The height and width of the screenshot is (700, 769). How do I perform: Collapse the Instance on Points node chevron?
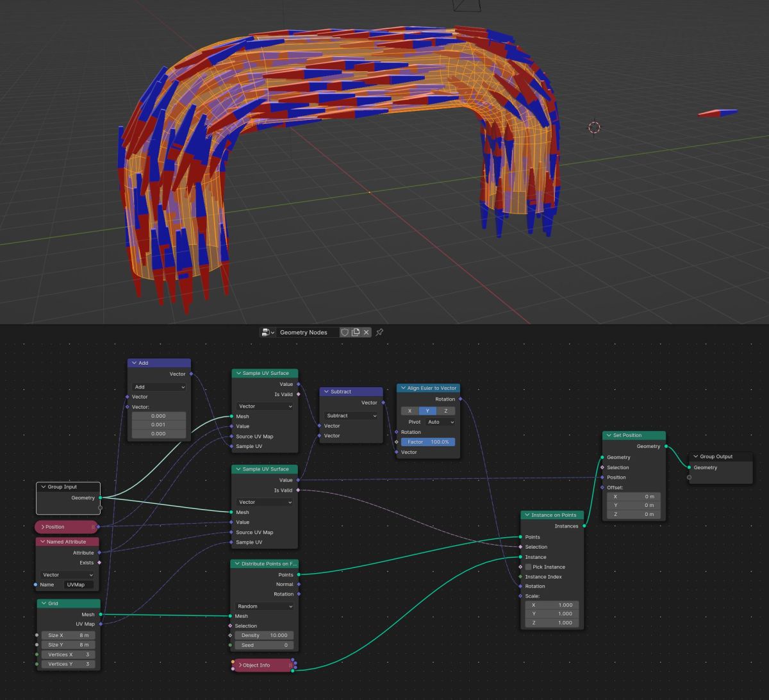[x=527, y=515]
